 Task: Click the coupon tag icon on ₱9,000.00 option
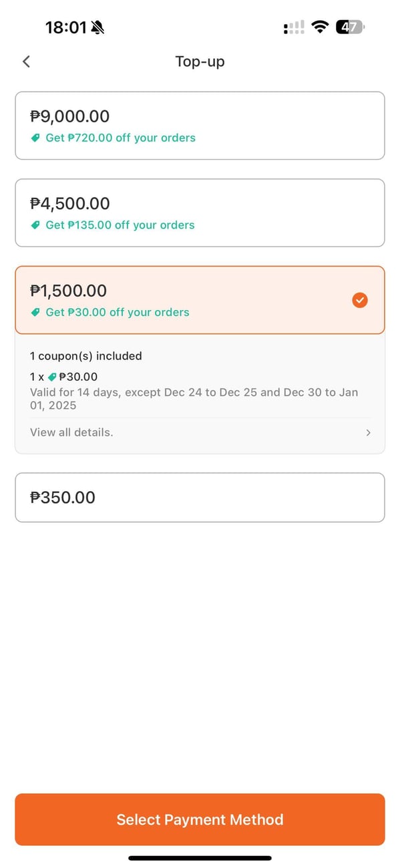pos(35,138)
